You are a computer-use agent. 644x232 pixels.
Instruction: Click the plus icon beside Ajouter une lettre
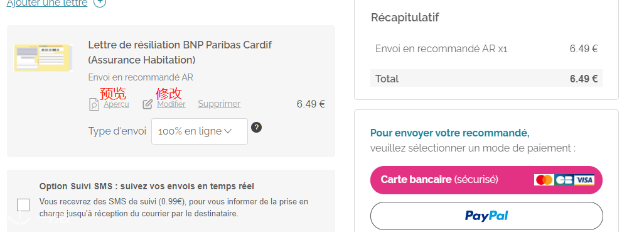click(x=100, y=3)
